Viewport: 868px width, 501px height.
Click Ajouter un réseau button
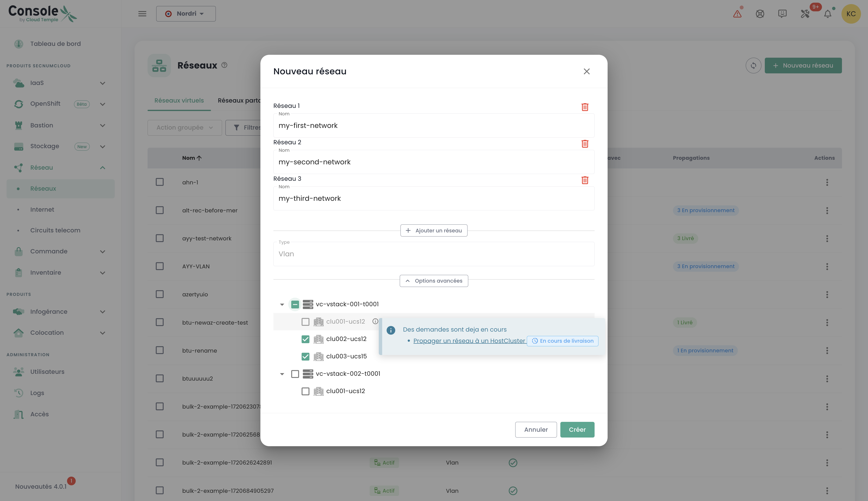click(434, 230)
